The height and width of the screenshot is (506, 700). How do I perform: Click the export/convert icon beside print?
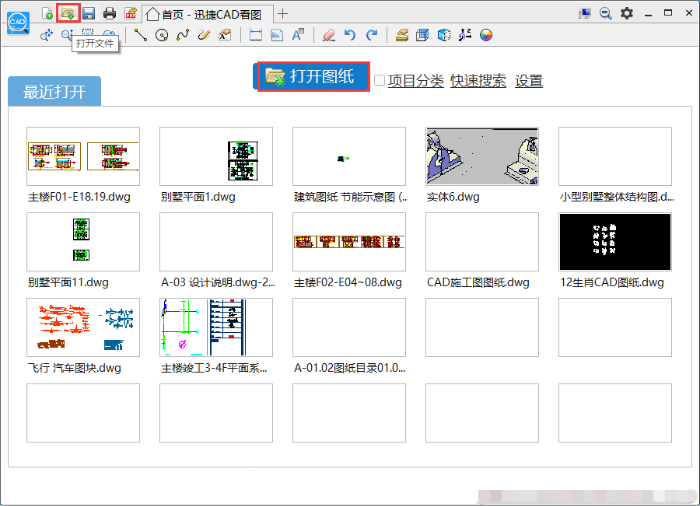[130, 13]
